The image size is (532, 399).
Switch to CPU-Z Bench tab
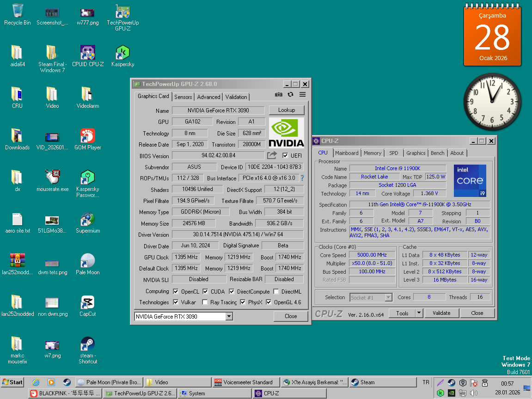438,153
